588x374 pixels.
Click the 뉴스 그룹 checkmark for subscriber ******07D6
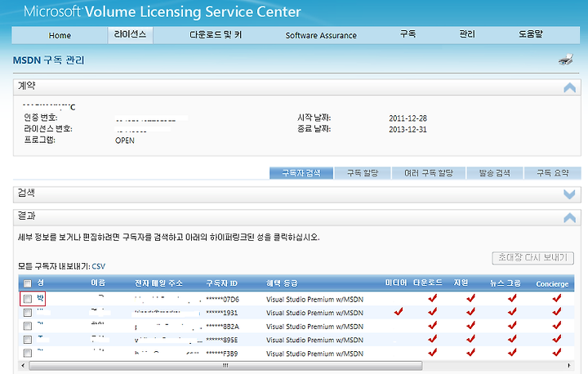coord(512,298)
